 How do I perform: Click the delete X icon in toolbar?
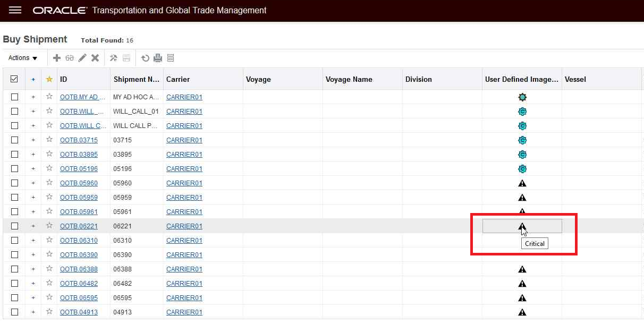[95, 58]
